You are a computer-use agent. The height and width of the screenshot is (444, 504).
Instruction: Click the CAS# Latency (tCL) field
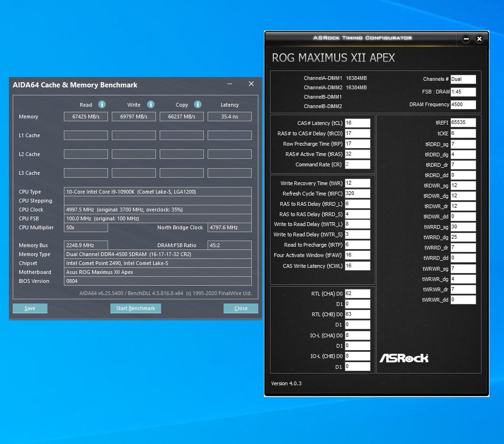pos(357,123)
